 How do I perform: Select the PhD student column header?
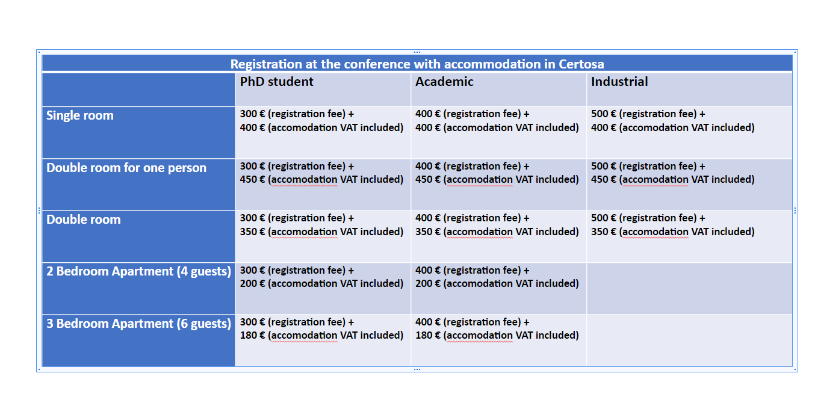tap(322, 89)
